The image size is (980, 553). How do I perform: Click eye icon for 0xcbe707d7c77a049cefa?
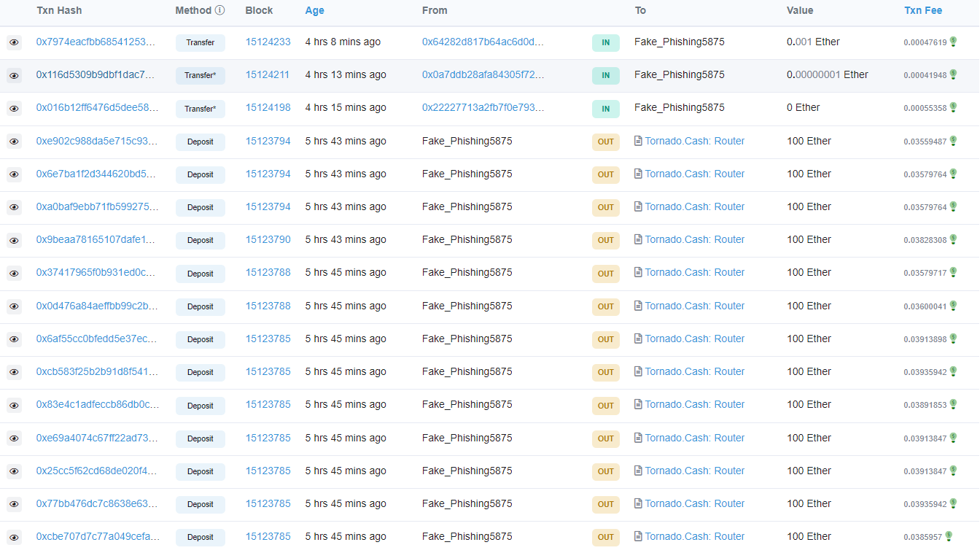coord(14,537)
